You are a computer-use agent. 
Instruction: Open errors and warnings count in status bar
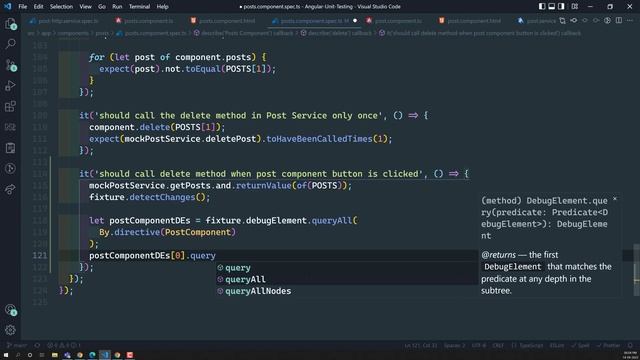[x=63, y=345]
